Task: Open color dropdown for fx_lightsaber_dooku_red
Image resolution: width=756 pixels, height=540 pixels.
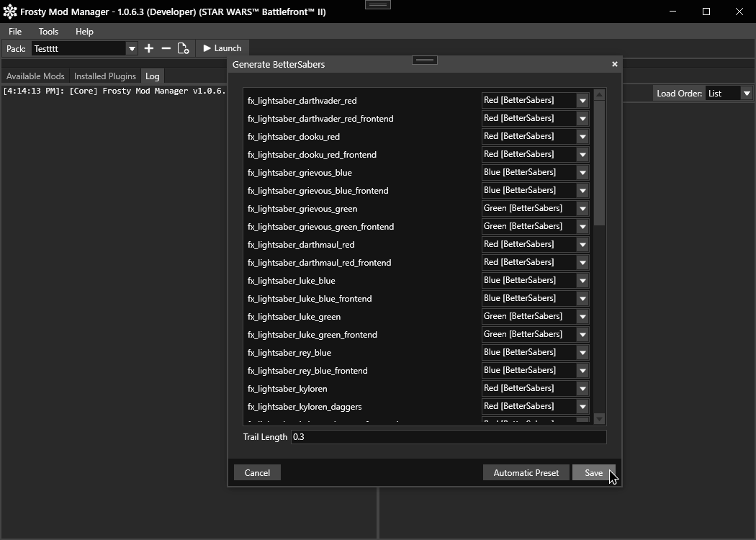Action: coord(535,137)
